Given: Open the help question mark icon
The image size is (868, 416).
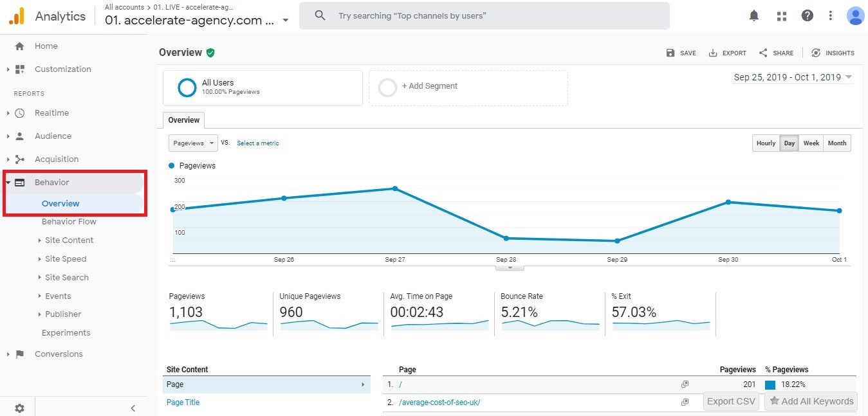Looking at the screenshot, I should [808, 16].
